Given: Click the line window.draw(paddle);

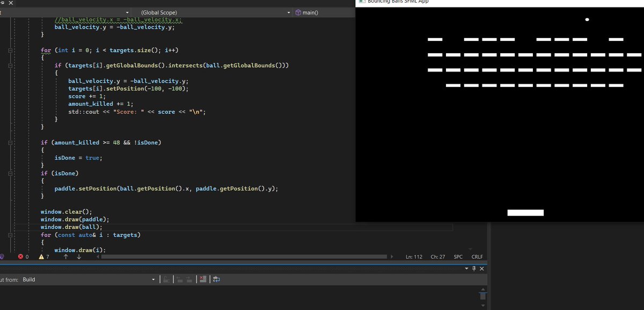Looking at the screenshot, I should coord(75,219).
